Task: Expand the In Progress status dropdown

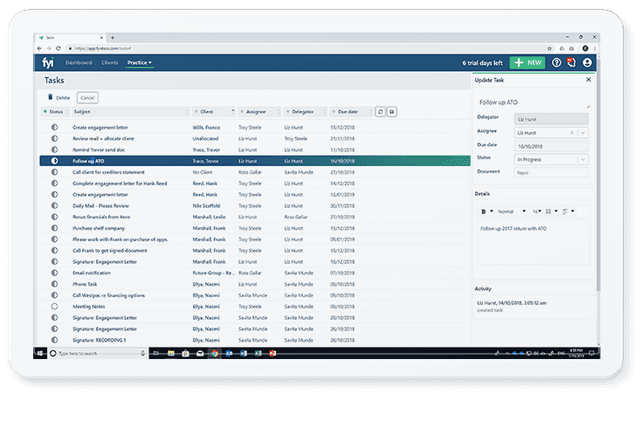Action: pos(583,159)
